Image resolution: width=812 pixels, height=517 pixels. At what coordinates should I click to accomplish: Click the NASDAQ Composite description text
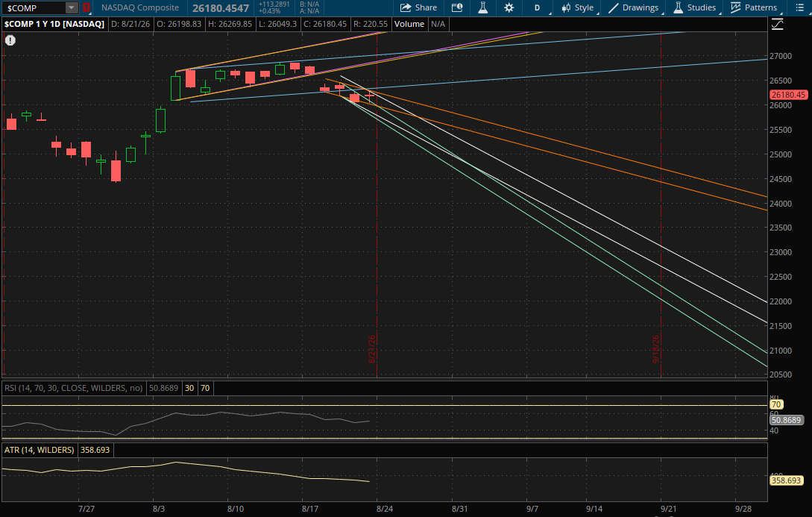pos(140,7)
